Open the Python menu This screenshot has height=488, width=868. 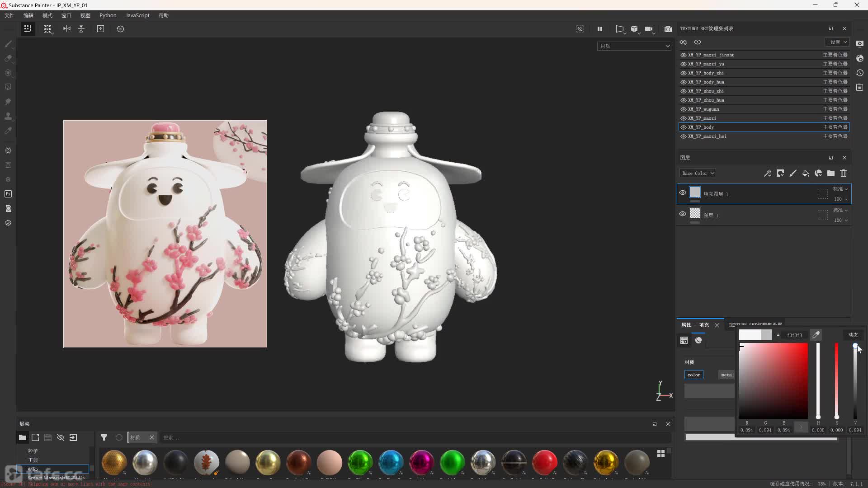(x=108, y=15)
